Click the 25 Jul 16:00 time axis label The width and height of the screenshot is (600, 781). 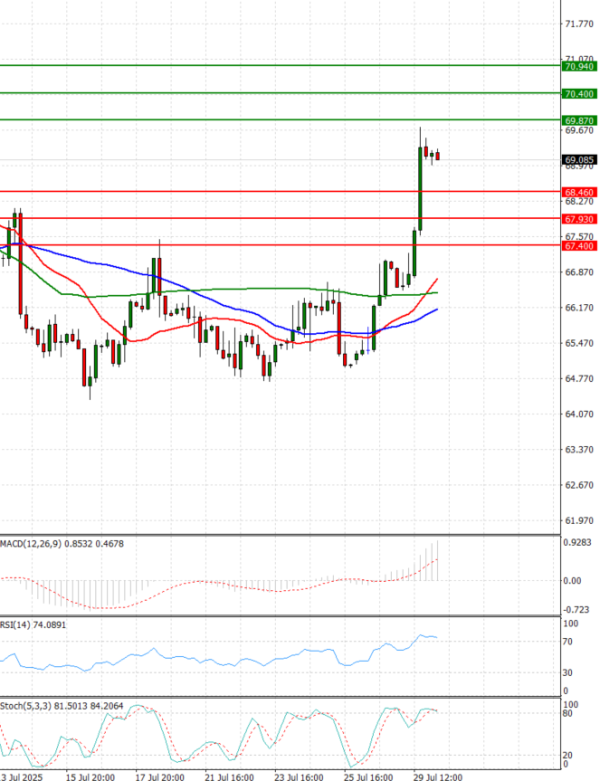coord(368,777)
